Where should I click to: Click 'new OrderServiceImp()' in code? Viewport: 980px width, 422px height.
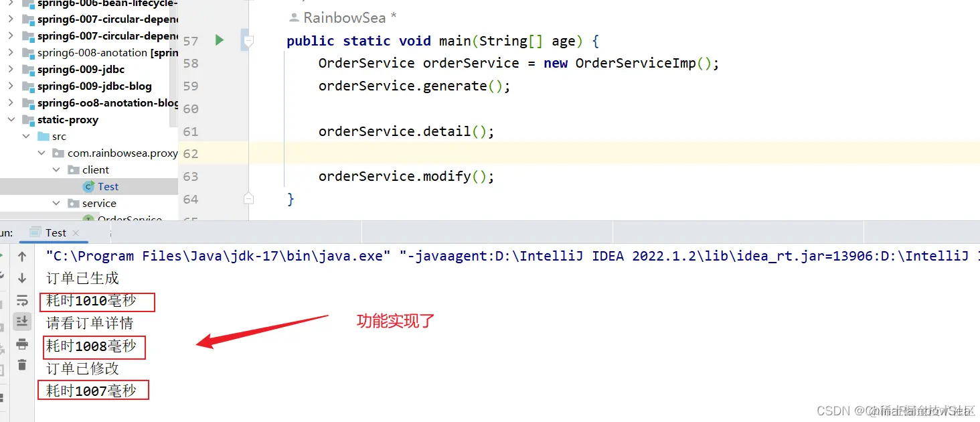tap(631, 64)
